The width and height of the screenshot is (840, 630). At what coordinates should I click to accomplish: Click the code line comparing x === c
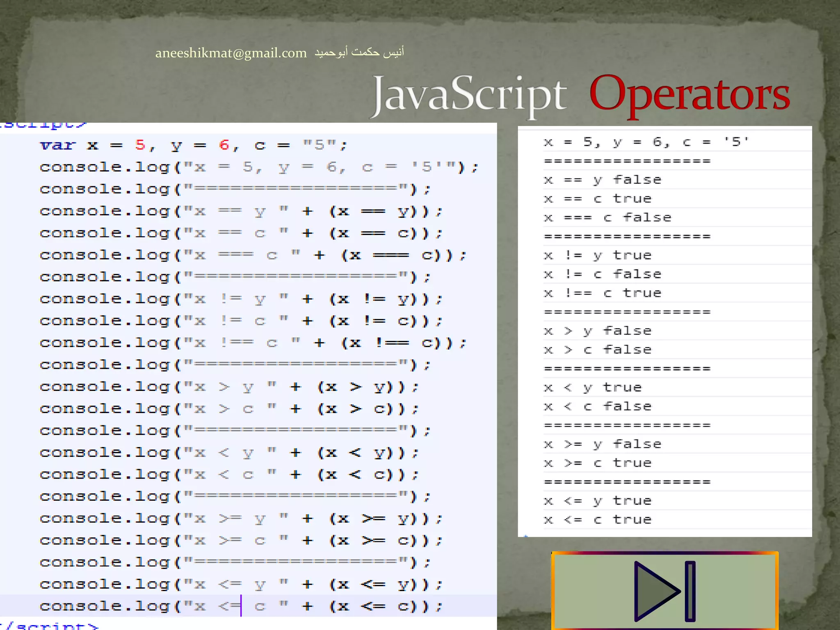252,255
